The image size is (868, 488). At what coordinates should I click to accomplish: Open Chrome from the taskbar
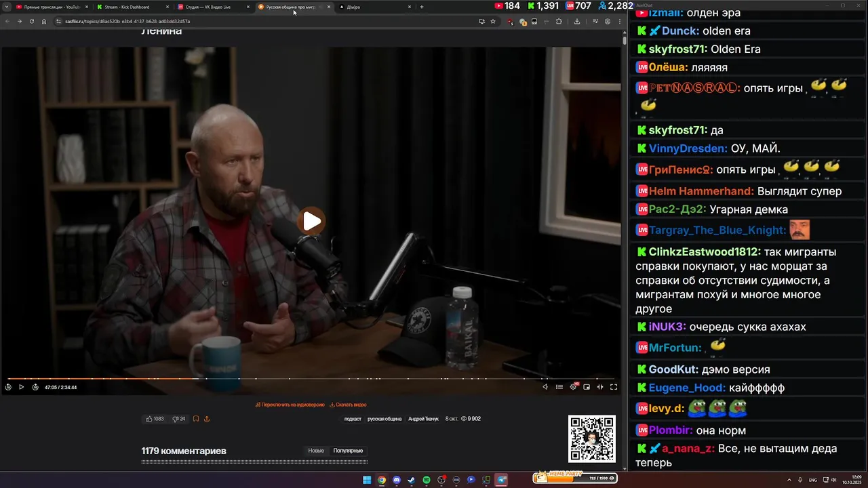(x=382, y=480)
